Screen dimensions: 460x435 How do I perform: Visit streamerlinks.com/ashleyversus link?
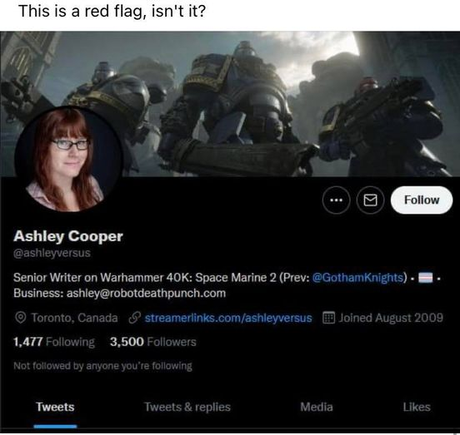[228, 318]
